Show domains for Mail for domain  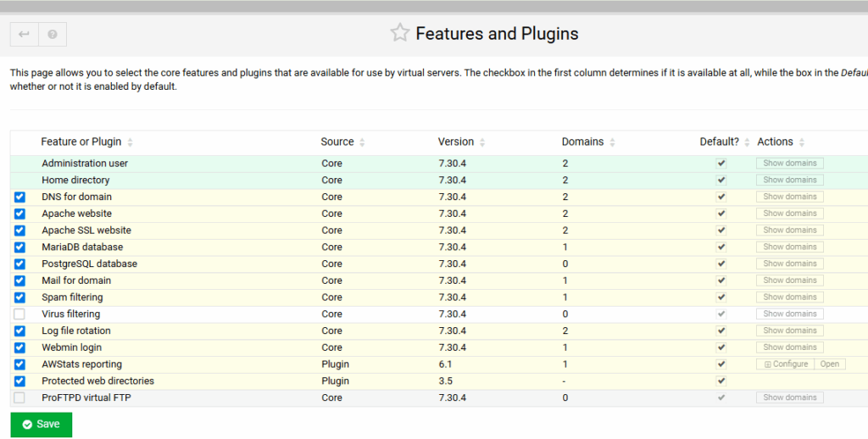(789, 281)
